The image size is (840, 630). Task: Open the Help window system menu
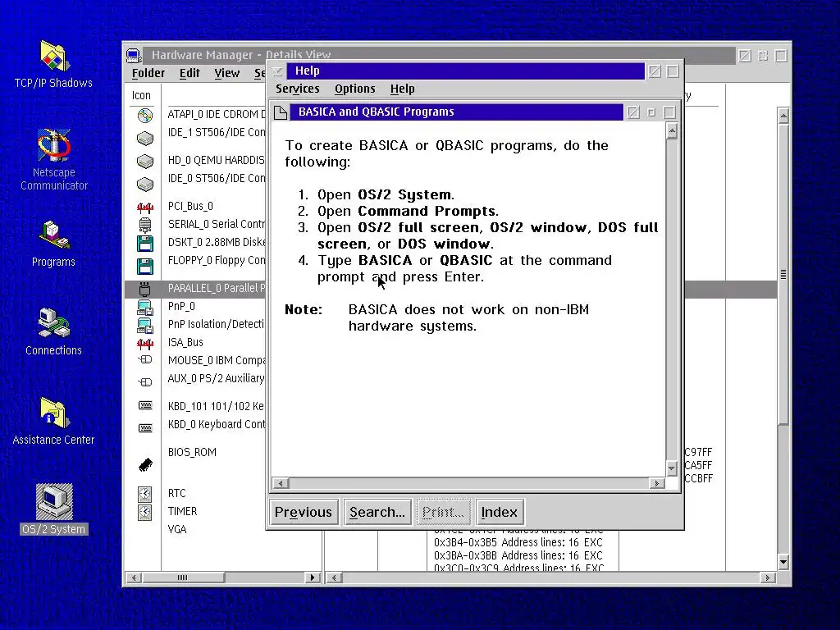tap(277, 71)
